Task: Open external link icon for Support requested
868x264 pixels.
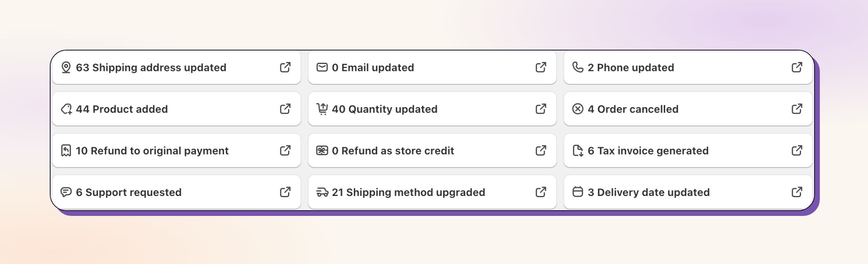Action: click(285, 192)
